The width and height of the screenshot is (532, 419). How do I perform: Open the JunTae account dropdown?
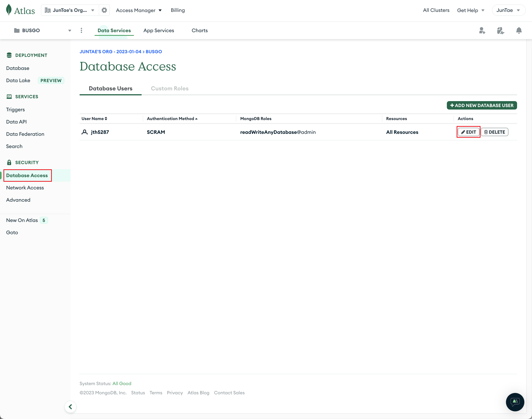pyautogui.click(x=508, y=10)
